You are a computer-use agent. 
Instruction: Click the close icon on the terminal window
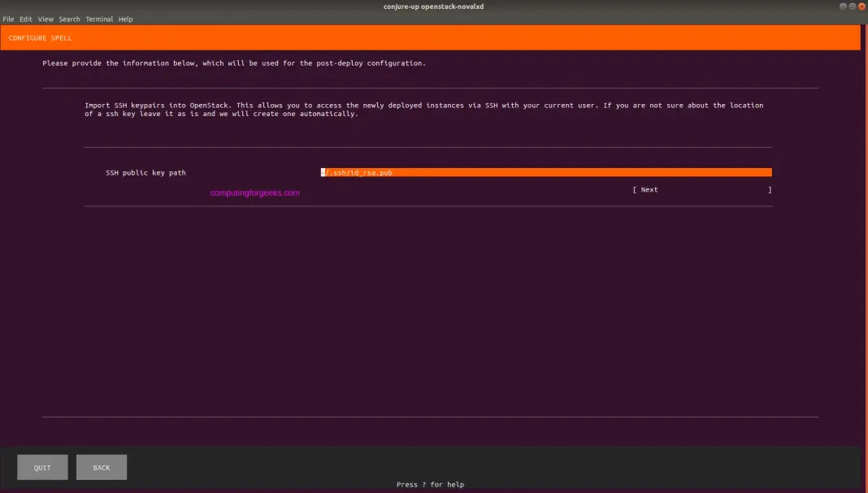coord(860,6)
